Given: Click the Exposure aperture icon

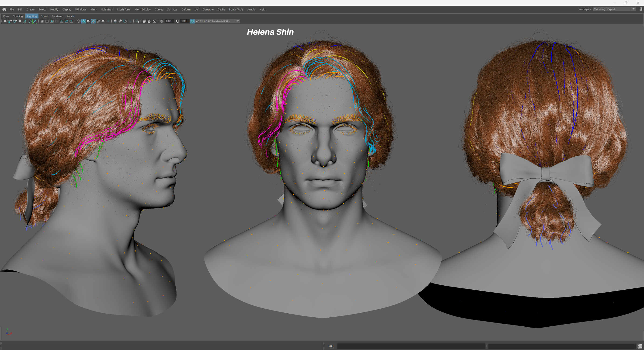Looking at the screenshot, I should 162,21.
